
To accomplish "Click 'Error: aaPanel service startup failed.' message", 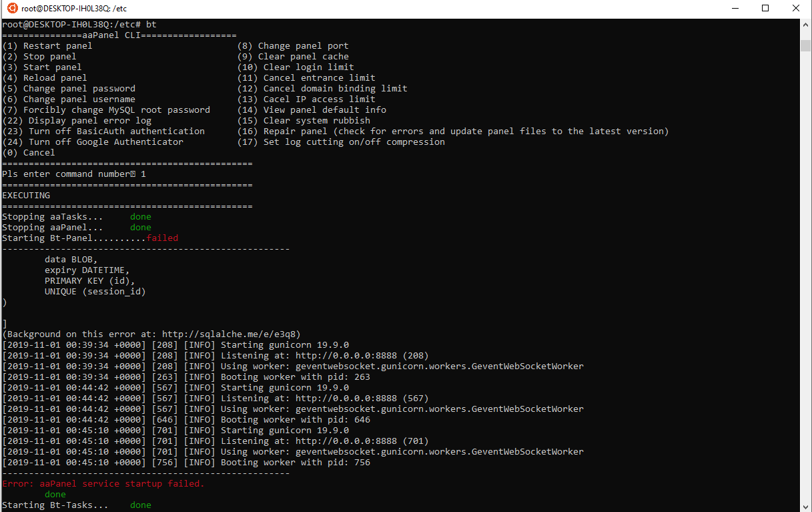I will tap(103, 484).
